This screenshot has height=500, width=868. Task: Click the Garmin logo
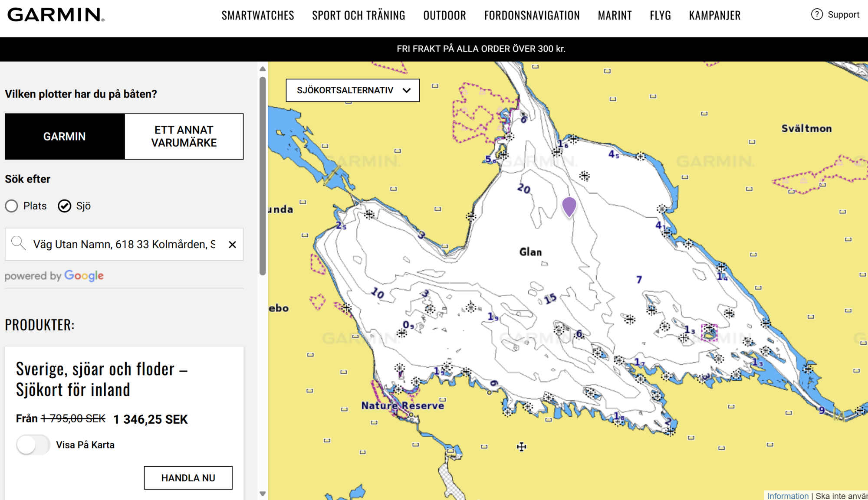(x=56, y=15)
